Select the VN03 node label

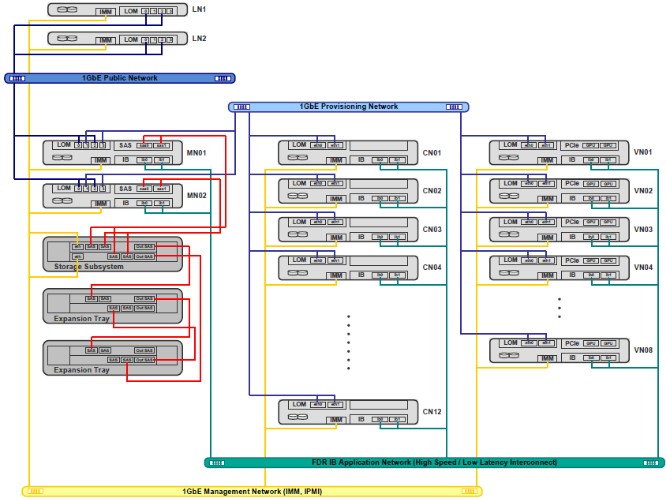pyautogui.click(x=643, y=229)
